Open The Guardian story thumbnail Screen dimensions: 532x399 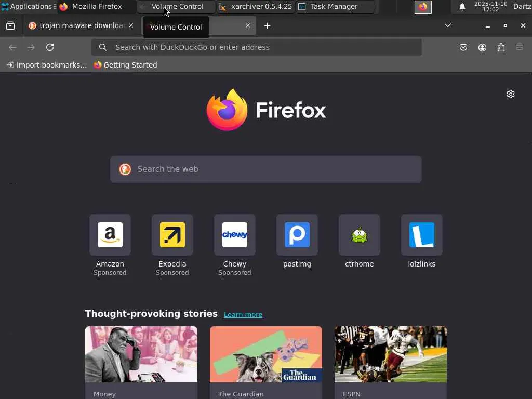tap(266, 354)
